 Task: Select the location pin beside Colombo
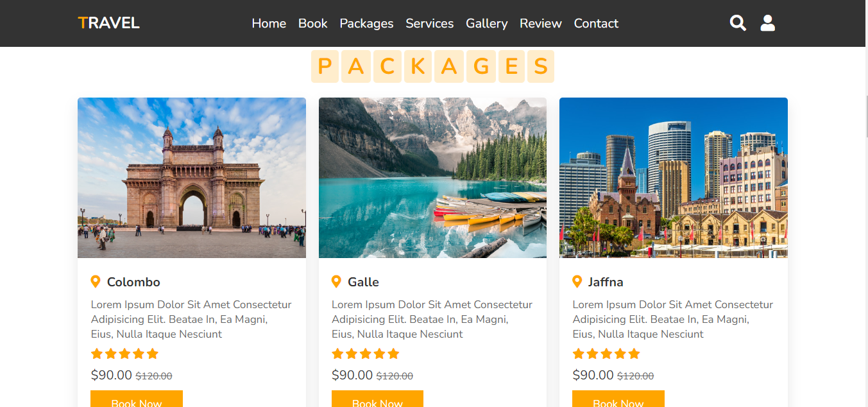pos(96,281)
